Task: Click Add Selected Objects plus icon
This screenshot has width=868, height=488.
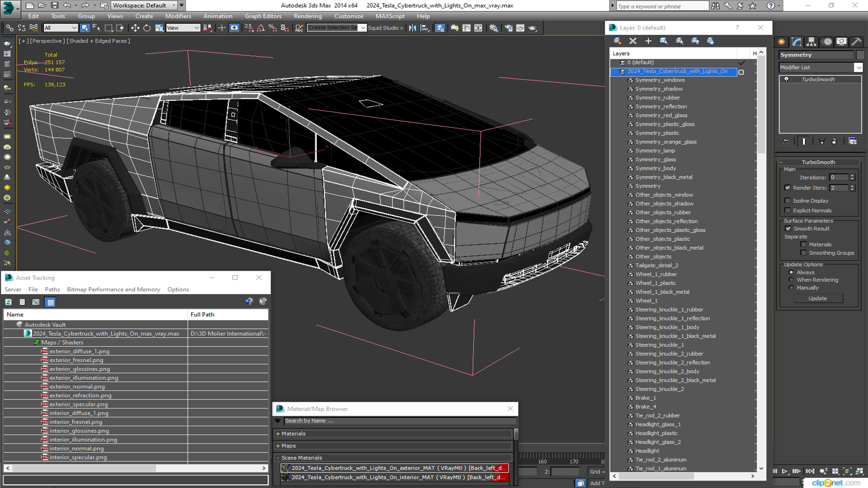Action: pos(648,41)
